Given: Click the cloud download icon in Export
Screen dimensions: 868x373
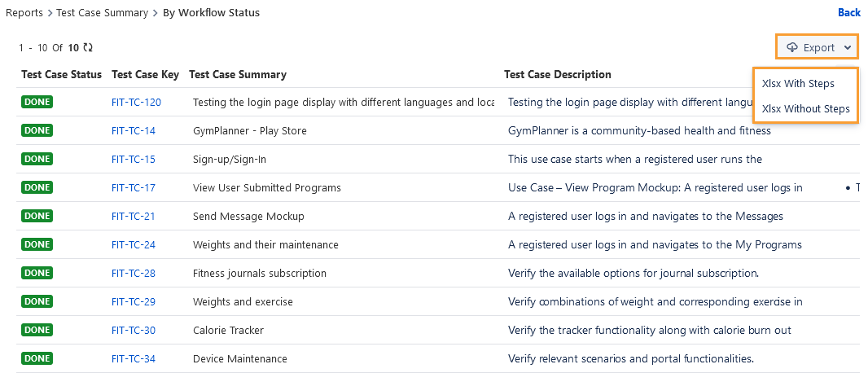Looking at the screenshot, I should tap(792, 48).
